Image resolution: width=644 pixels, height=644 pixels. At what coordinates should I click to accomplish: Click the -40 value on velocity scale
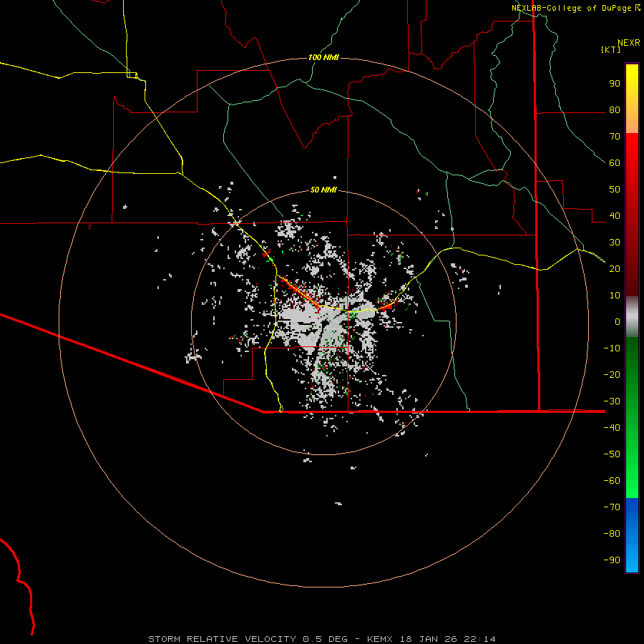point(612,428)
